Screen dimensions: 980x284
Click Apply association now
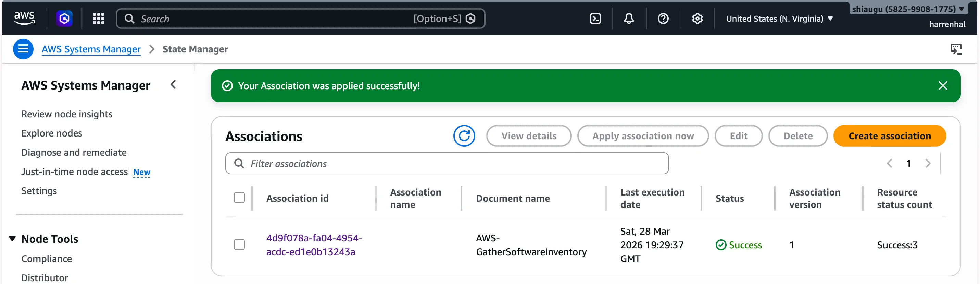click(x=643, y=136)
